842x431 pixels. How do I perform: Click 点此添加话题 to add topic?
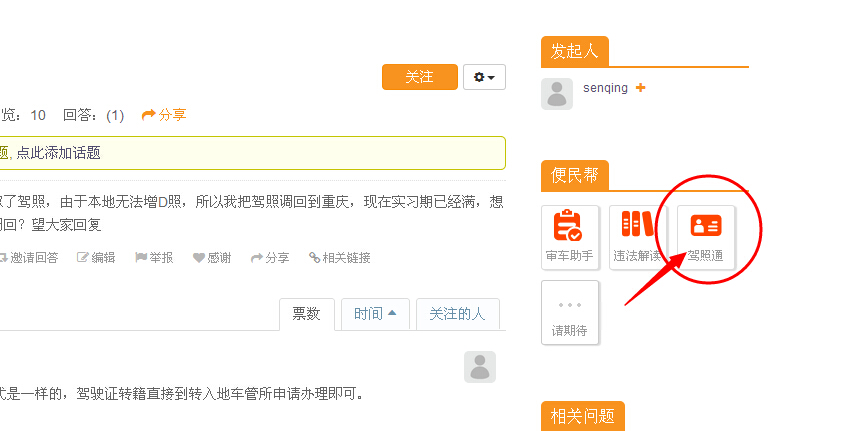click(58, 153)
